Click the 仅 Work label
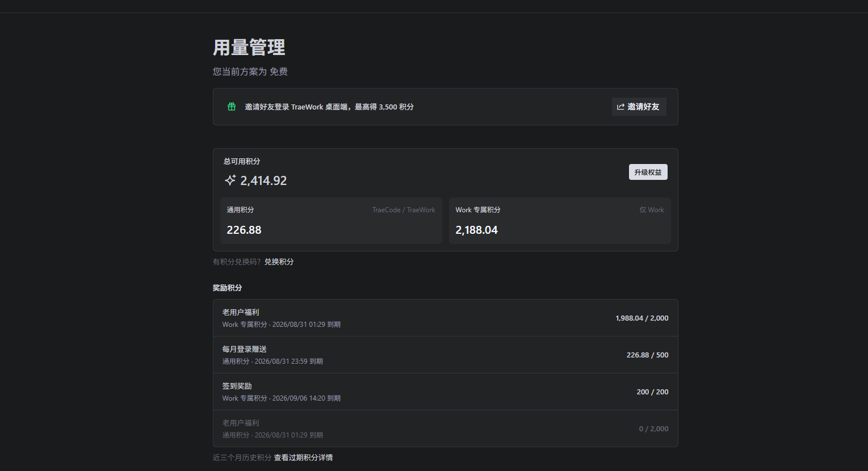This screenshot has height=471, width=868. tap(652, 210)
